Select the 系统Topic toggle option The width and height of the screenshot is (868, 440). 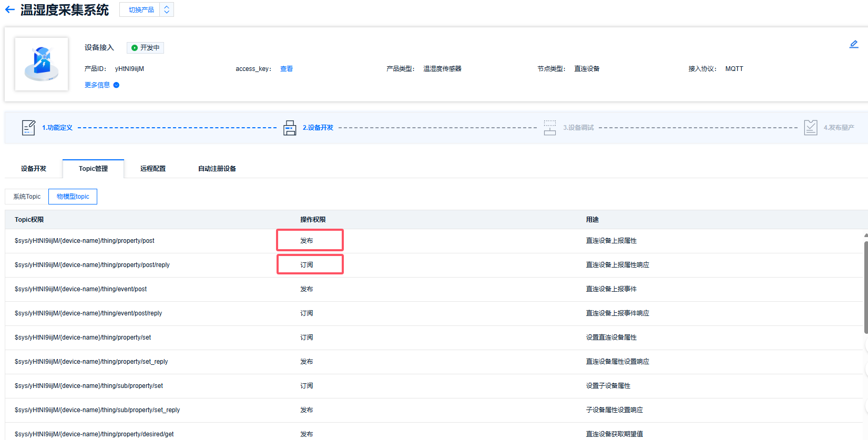point(27,197)
